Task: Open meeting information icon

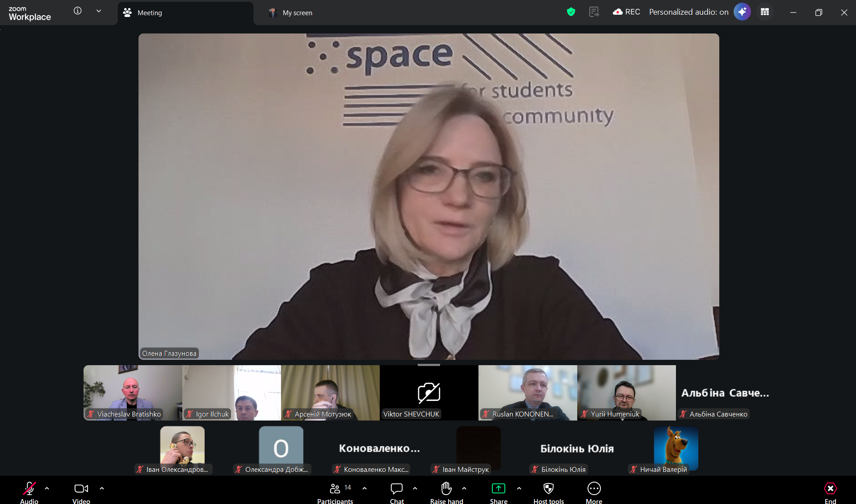Action: coord(78,11)
